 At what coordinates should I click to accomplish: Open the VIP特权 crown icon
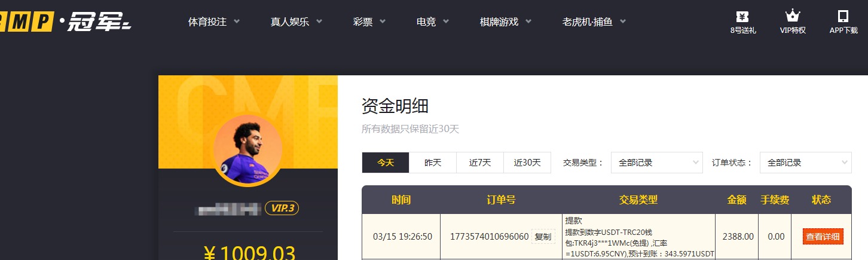coord(793,22)
